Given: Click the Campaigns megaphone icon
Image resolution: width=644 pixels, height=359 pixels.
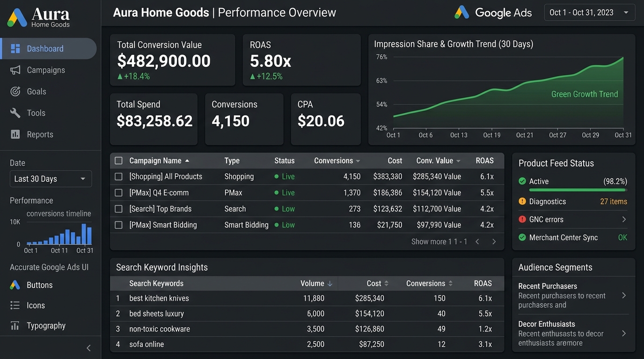Looking at the screenshot, I should (x=15, y=70).
